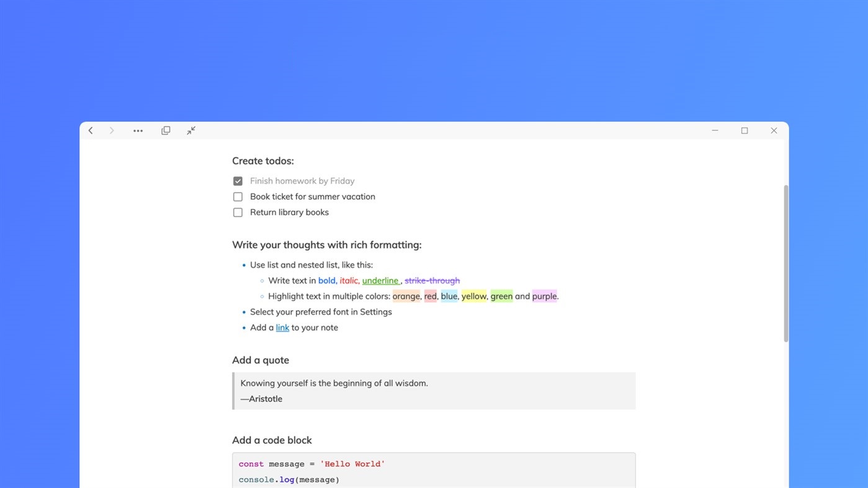Check the Return library books todo
868x488 pixels.
point(238,213)
